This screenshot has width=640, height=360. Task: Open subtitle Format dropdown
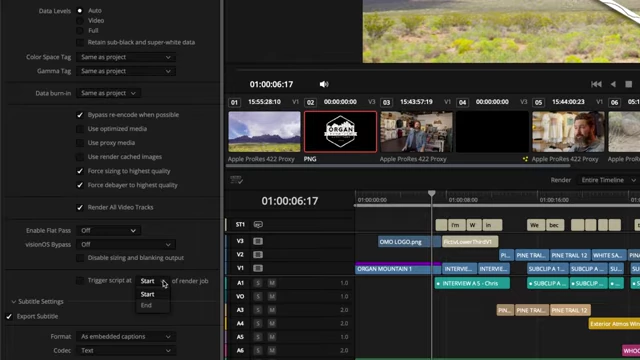click(126, 337)
